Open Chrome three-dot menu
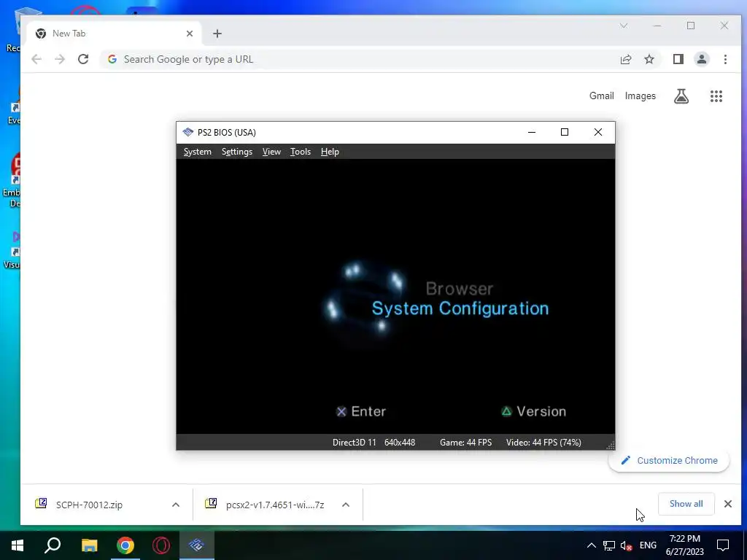 click(725, 59)
